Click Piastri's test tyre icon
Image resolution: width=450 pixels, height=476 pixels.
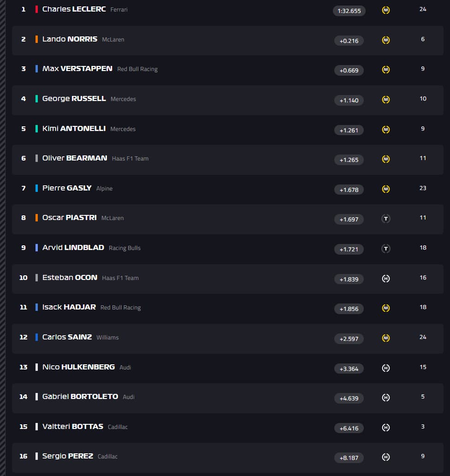(386, 219)
